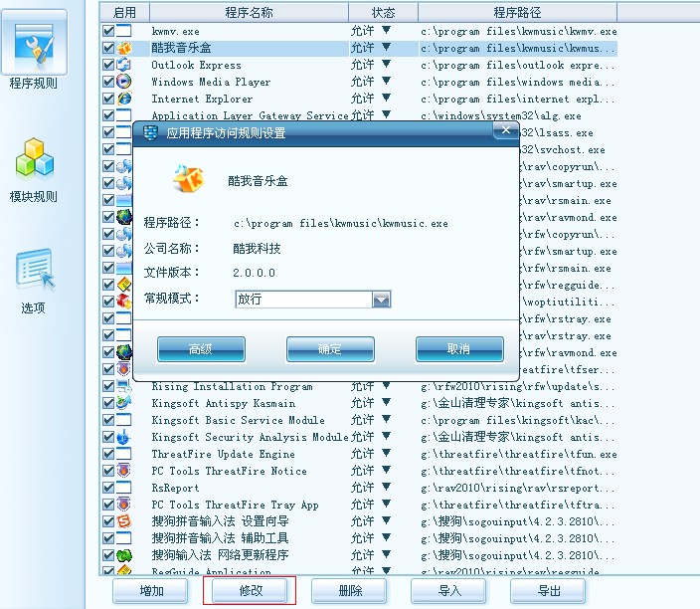
Task: Uncheck the kwmv.exe enable checkbox
Action: [x=108, y=31]
